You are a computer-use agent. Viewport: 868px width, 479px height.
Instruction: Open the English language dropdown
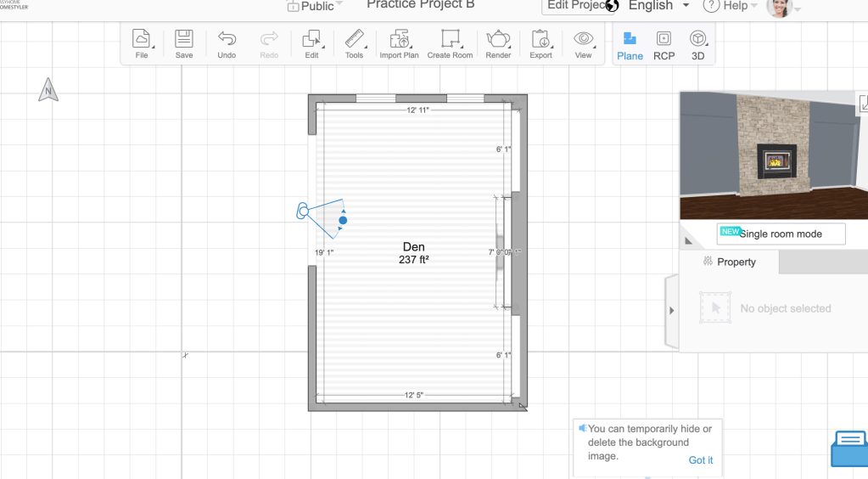(x=658, y=6)
